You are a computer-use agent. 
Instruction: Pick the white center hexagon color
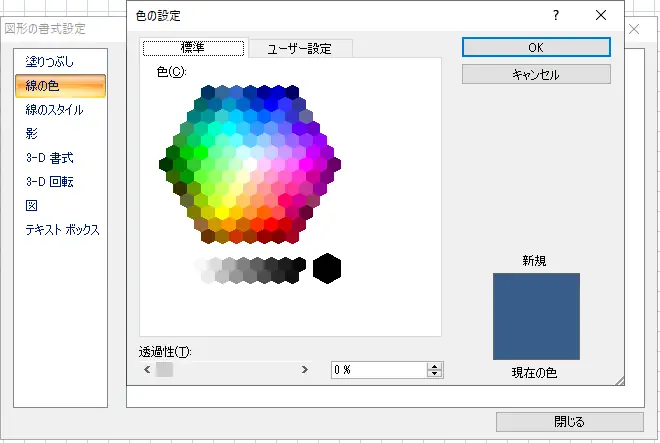pos(250,163)
